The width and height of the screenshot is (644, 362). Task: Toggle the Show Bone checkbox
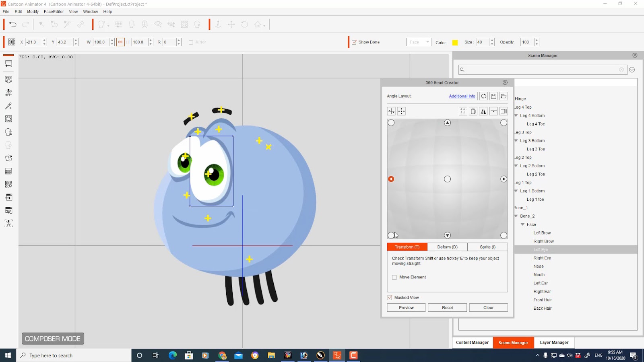click(354, 42)
